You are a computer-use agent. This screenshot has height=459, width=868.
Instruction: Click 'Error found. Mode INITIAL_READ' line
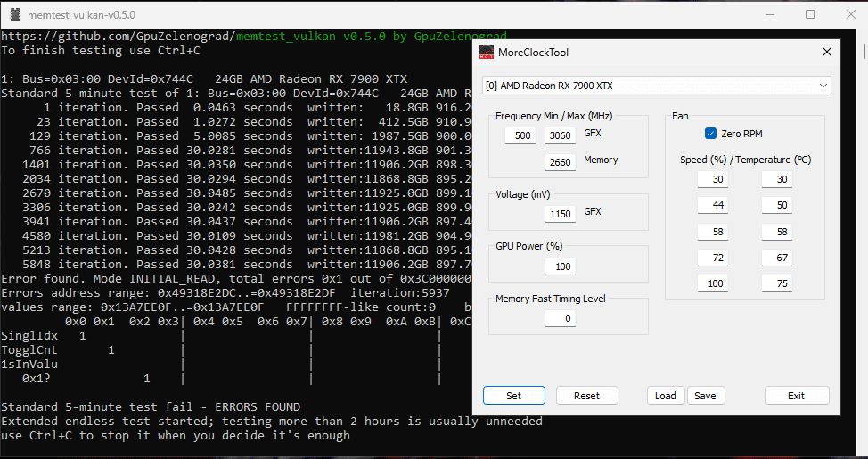coord(236,278)
